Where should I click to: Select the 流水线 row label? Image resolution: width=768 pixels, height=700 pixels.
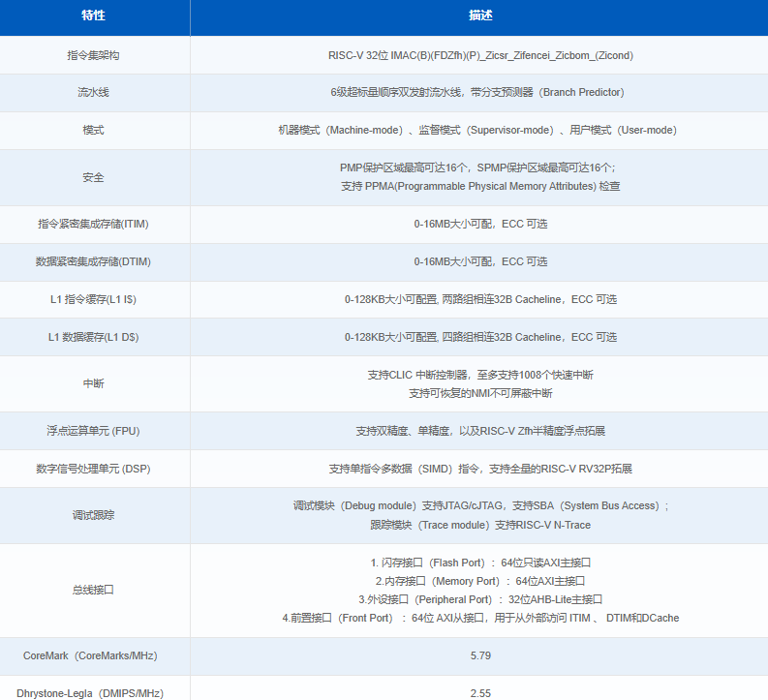point(94,92)
